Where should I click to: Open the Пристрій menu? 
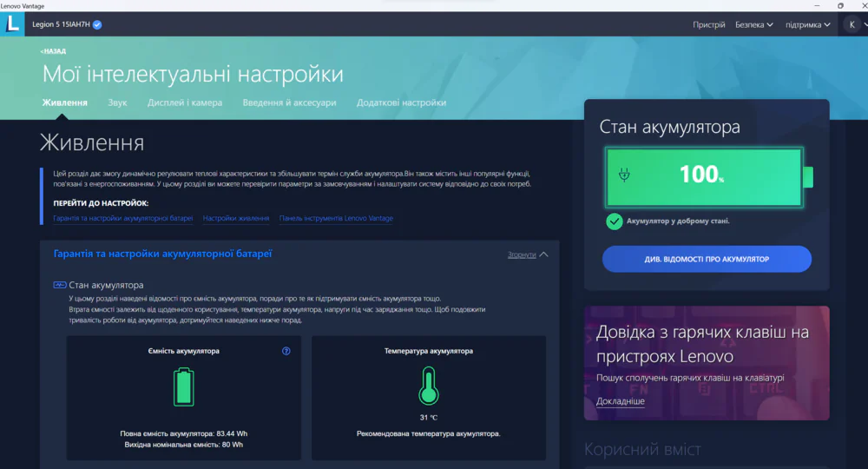(x=708, y=25)
